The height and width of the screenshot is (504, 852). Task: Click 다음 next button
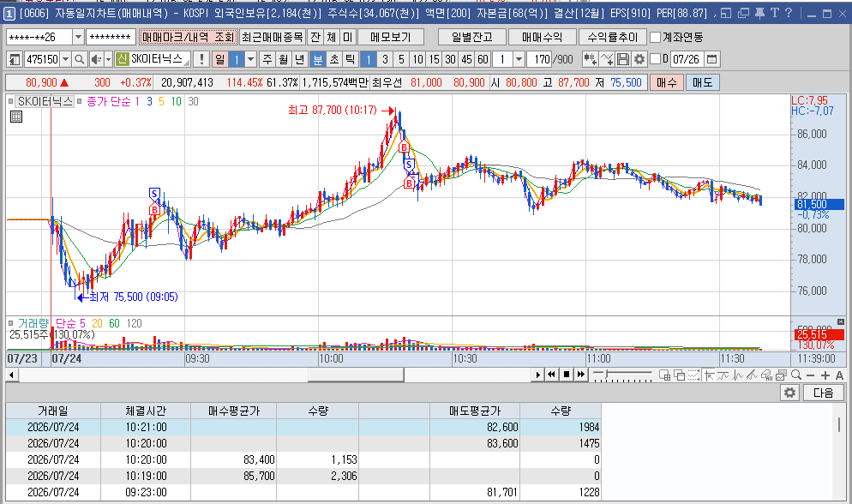tap(823, 392)
